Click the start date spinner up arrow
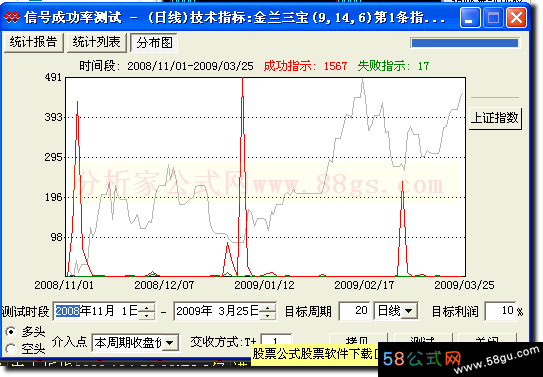The height and width of the screenshot is (377, 543). point(147,307)
